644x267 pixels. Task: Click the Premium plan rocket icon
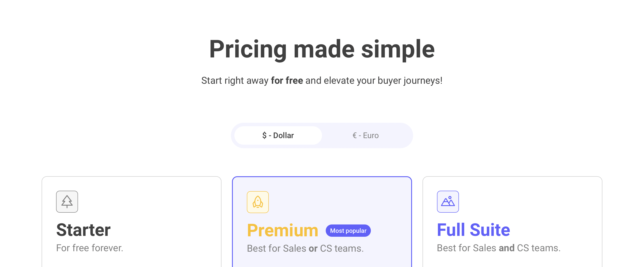click(258, 202)
